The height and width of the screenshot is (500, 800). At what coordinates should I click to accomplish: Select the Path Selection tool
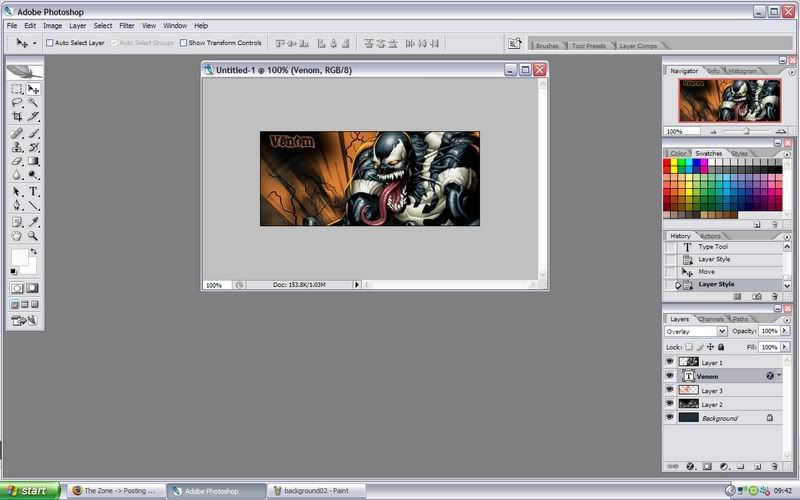click(17, 191)
